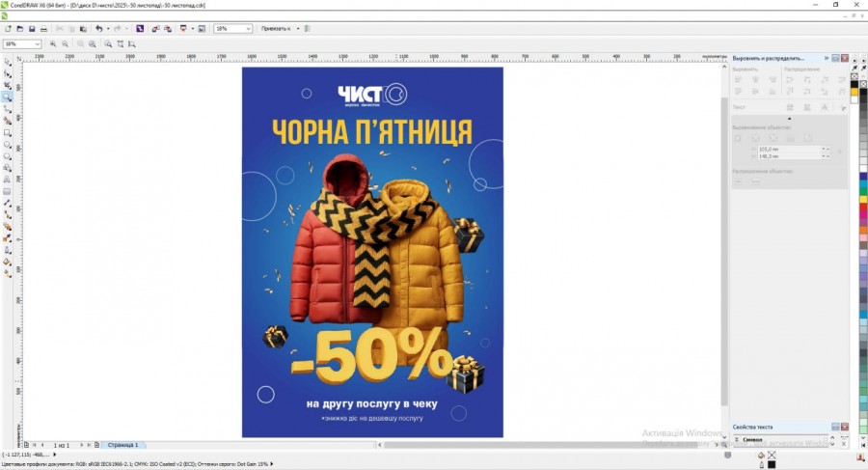The image size is (868, 470).
Task: Select the Zoom tool in the toolbox
Action: (x=7, y=97)
